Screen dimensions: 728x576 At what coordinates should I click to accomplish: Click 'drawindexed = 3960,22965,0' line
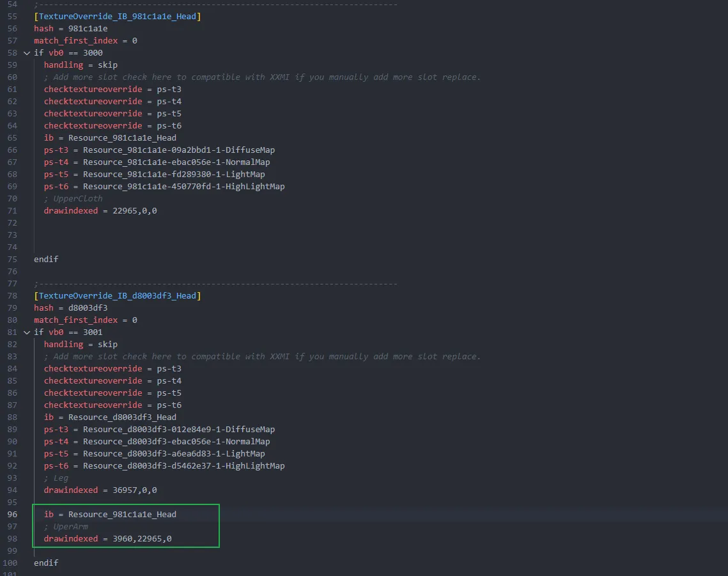click(108, 539)
